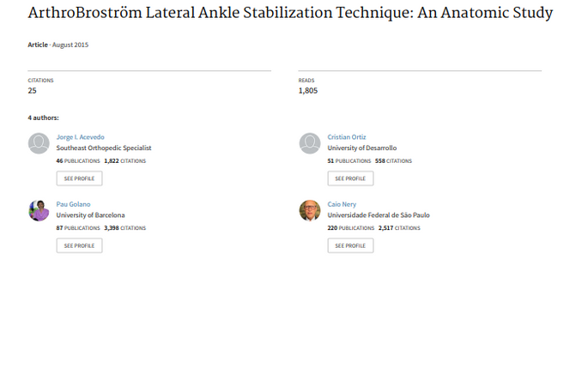
Task: Open Caio Nery author name link
Action: [x=342, y=204]
